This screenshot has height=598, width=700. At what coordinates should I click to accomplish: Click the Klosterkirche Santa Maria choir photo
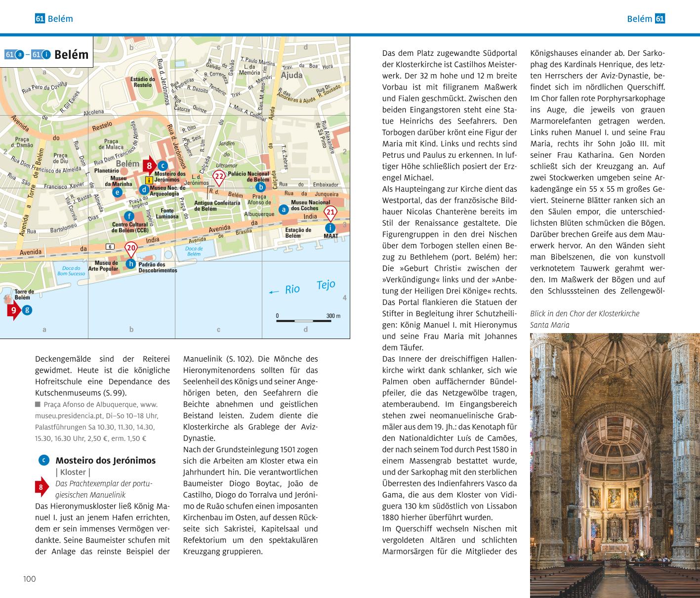pyautogui.click(x=615, y=466)
